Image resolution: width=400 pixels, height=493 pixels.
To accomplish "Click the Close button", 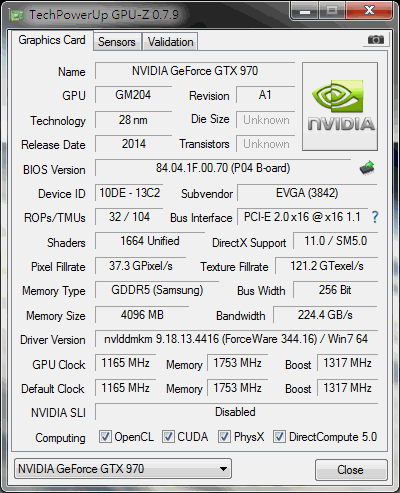I will pos(351,470).
